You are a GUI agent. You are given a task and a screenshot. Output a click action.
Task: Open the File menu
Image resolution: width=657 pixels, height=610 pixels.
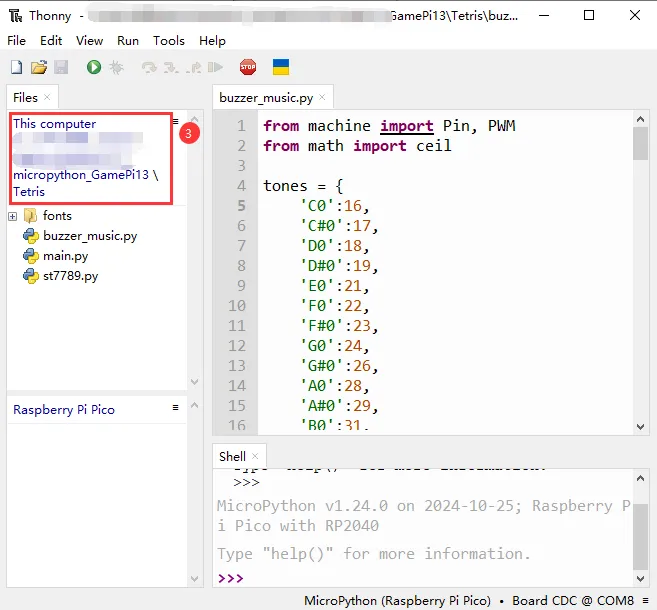17,41
